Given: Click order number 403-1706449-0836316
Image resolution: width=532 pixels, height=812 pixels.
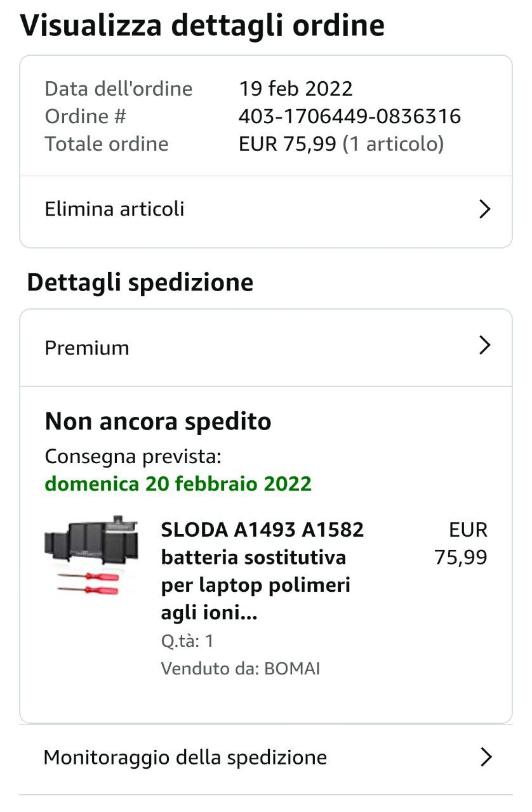Looking at the screenshot, I should point(349,116).
